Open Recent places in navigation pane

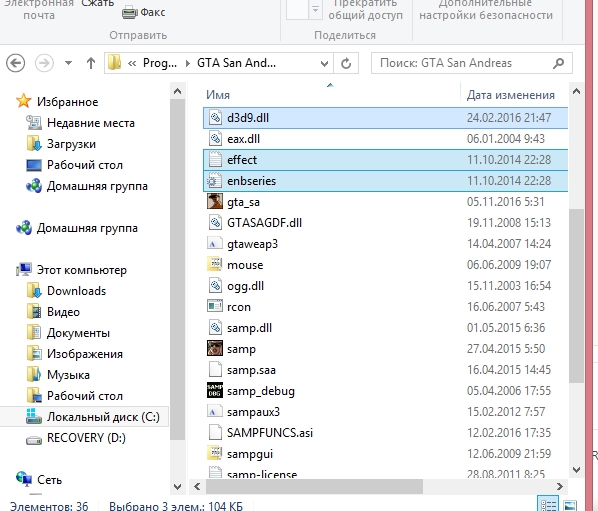(91, 123)
